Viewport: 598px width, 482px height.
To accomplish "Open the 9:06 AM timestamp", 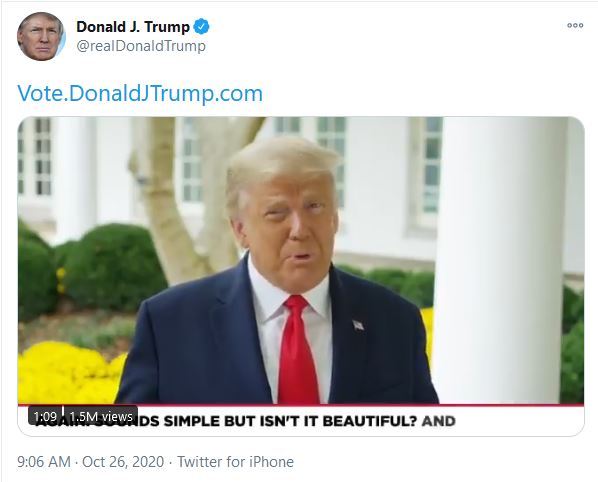I will [x=44, y=462].
